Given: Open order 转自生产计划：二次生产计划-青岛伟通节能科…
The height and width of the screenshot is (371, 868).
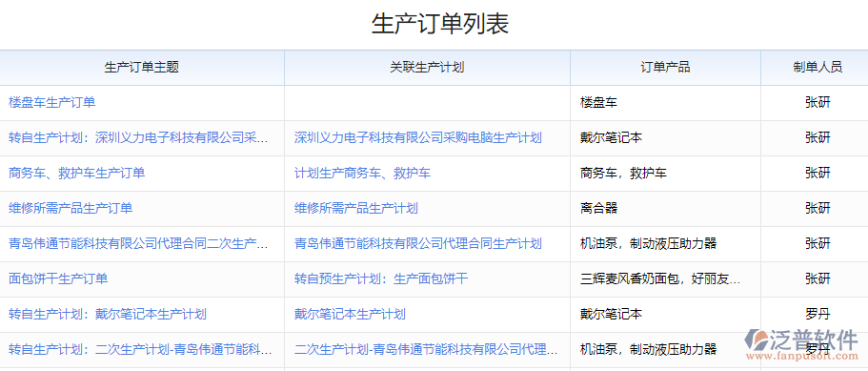Looking at the screenshot, I should [141, 349].
